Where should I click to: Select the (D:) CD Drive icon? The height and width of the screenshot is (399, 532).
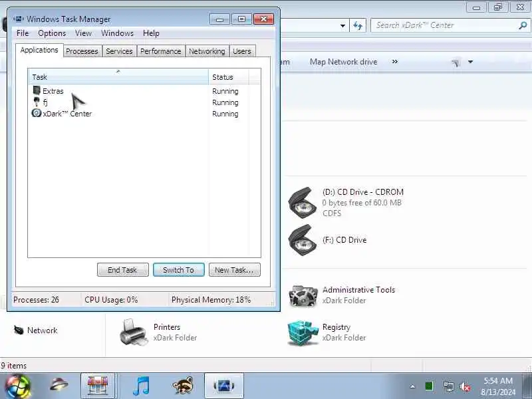pos(302,203)
